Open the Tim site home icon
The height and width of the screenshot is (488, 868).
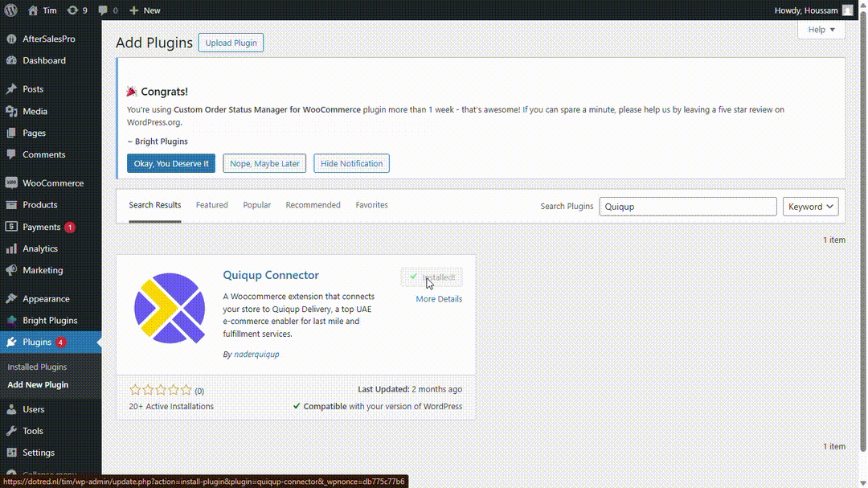(x=33, y=10)
